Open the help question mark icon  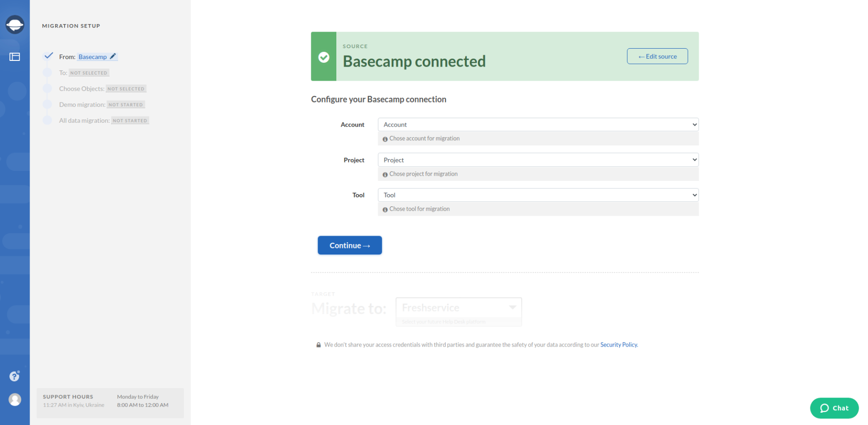tap(15, 376)
